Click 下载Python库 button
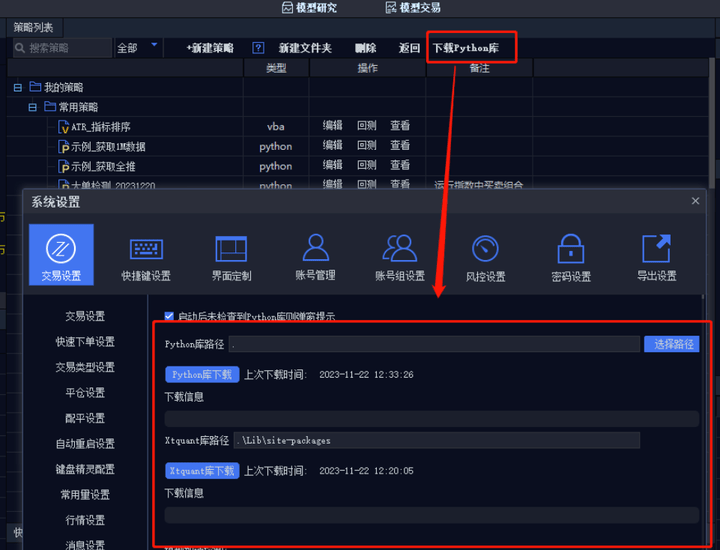 tap(466, 48)
